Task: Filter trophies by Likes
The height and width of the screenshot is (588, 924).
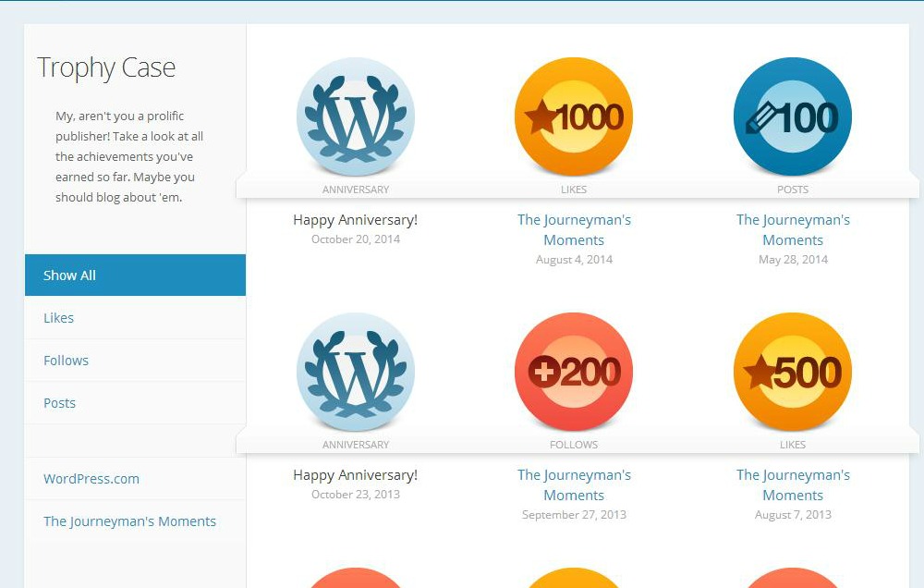Action: 59,318
